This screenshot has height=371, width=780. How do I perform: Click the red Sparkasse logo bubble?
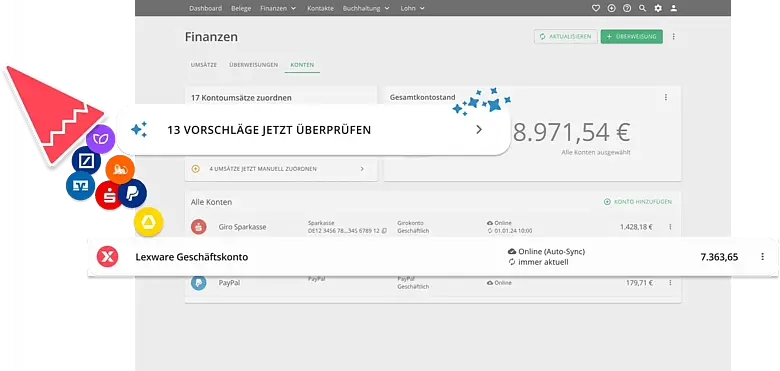click(x=108, y=195)
